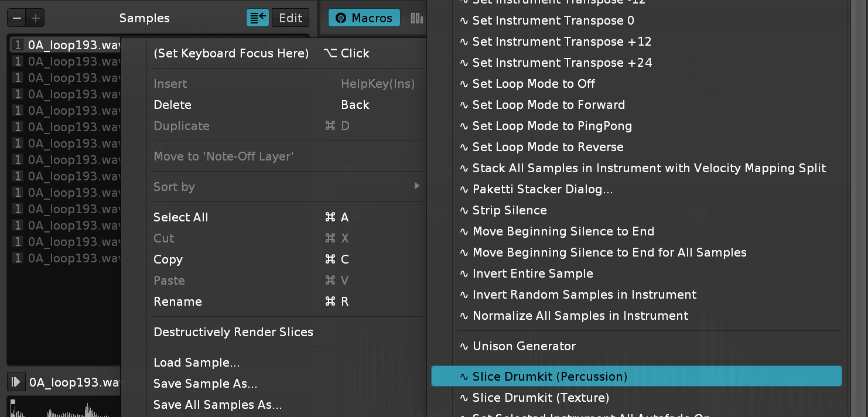The height and width of the screenshot is (417, 868).
Task: Click the Edit button in the Samples header
Action: click(291, 18)
